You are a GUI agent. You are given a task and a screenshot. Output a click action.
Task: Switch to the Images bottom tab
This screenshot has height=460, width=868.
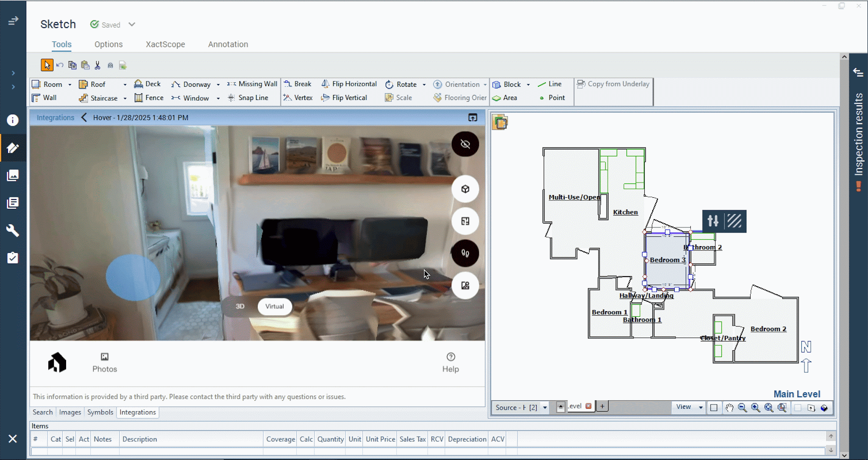tap(70, 412)
